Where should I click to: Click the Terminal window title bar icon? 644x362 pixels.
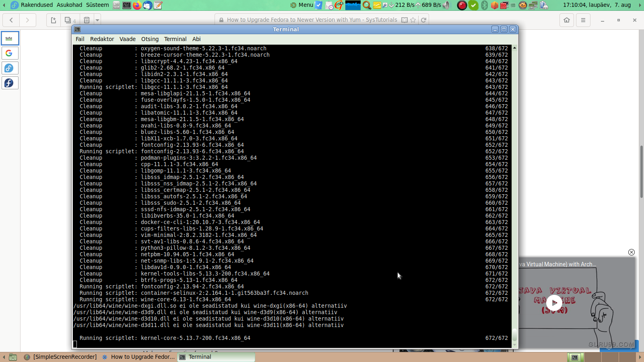click(77, 29)
